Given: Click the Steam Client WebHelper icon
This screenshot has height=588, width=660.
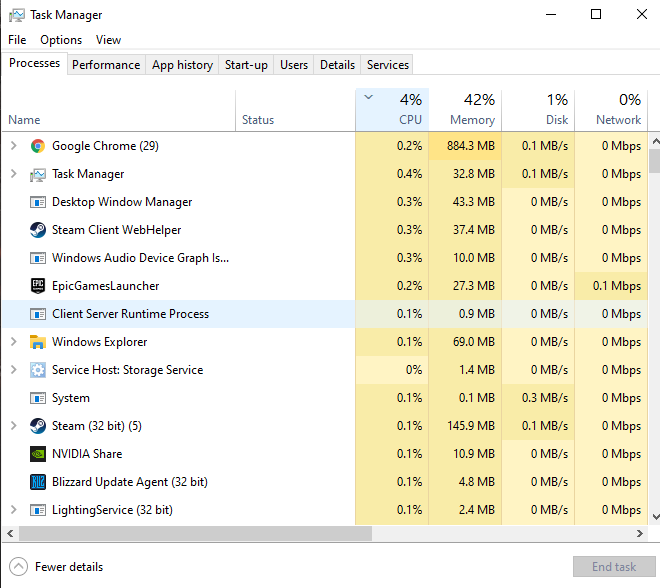Looking at the screenshot, I should (x=38, y=230).
